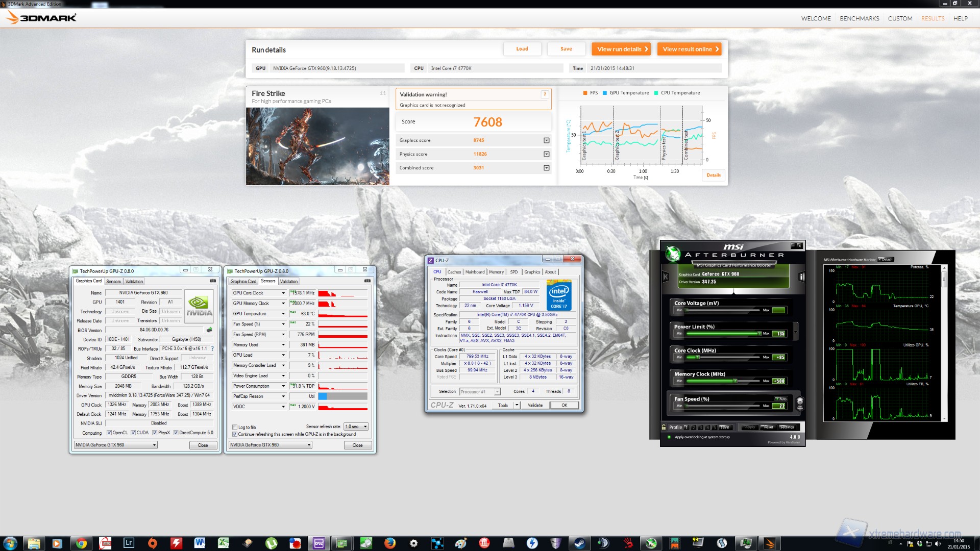
Task: Enable the Log to file checkbox in GPU-Z
Action: point(235,427)
